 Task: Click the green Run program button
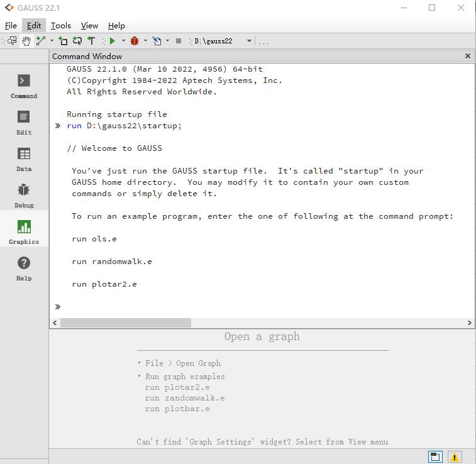[113, 41]
